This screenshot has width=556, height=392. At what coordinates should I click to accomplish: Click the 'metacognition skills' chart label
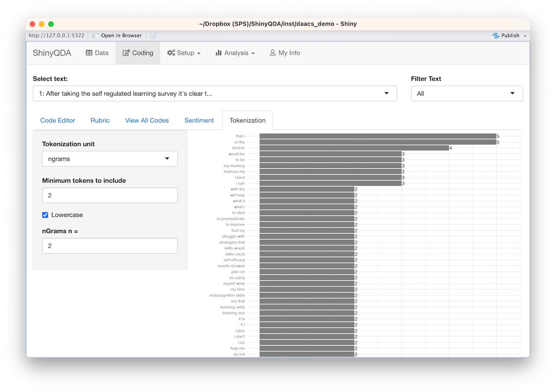pyautogui.click(x=227, y=295)
